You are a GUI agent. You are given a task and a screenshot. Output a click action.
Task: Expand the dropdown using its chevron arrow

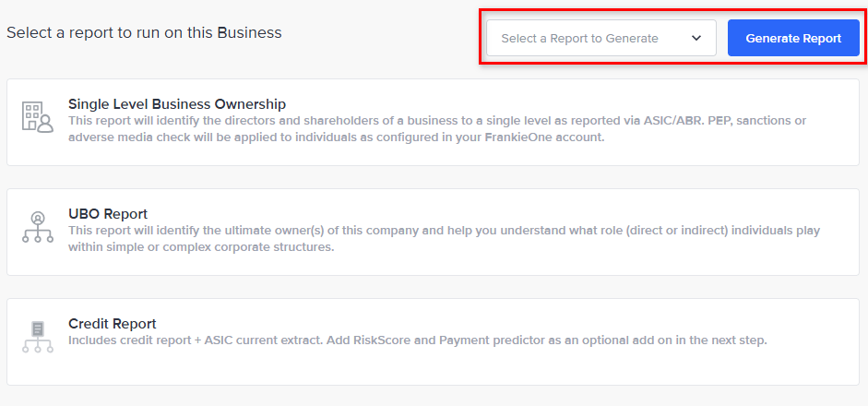point(696,38)
